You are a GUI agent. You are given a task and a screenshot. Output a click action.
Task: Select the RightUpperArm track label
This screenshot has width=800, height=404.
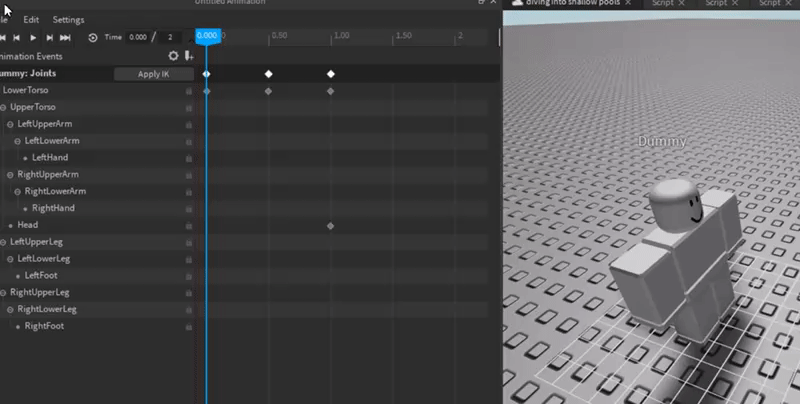tap(48, 174)
